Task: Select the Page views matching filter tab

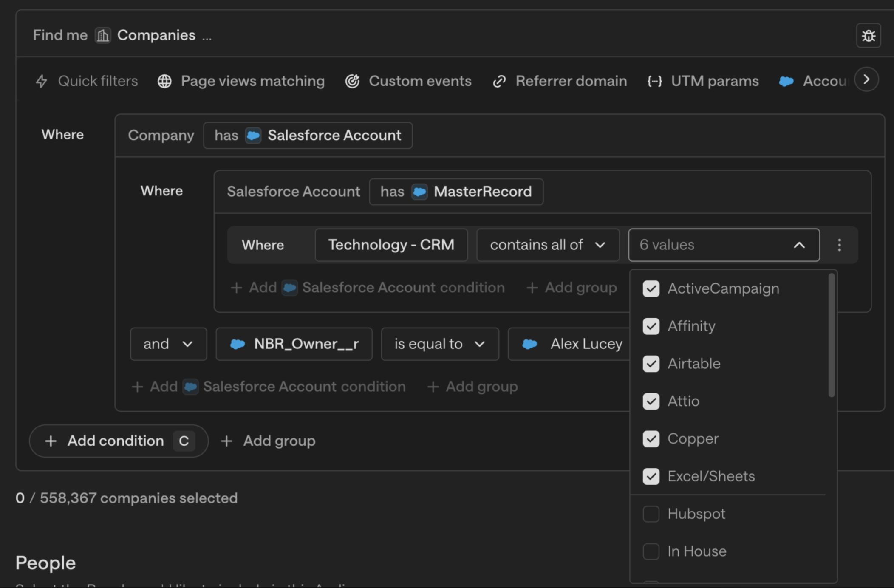Action: point(241,81)
